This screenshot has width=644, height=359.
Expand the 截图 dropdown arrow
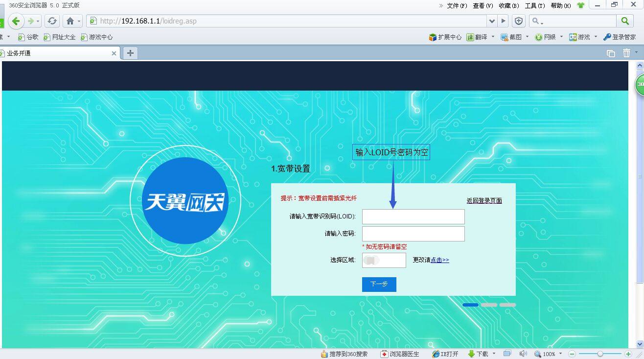[527, 37]
